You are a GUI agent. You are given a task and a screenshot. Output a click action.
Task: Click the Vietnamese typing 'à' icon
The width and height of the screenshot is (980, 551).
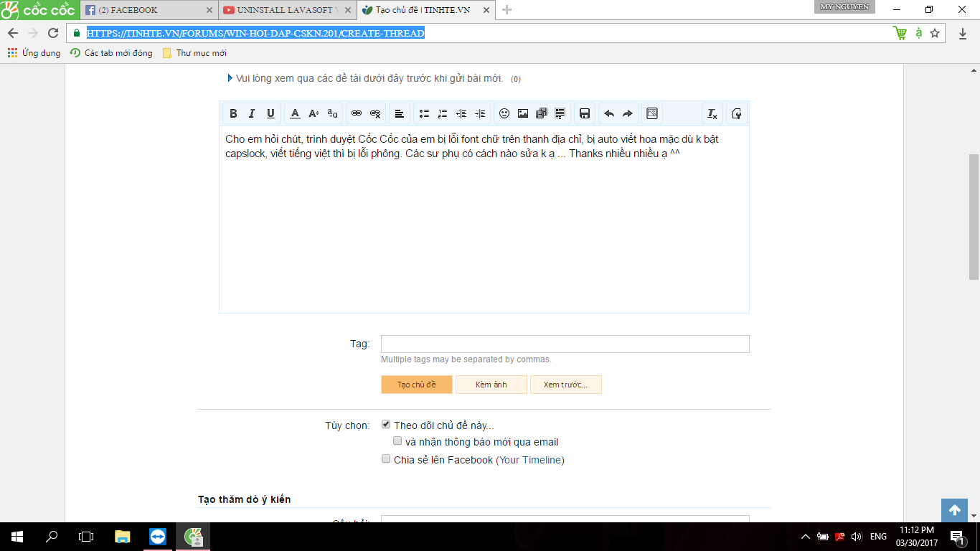[x=918, y=33]
